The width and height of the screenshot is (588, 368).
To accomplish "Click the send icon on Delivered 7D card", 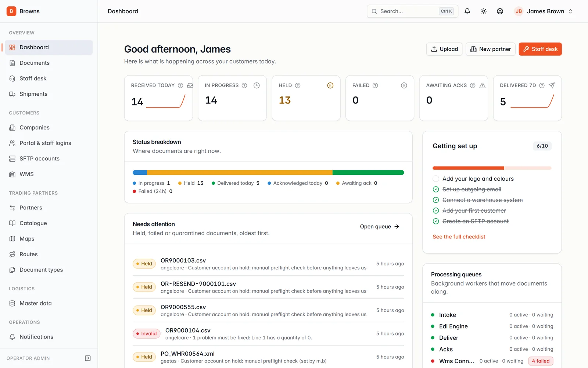I will [x=552, y=85].
